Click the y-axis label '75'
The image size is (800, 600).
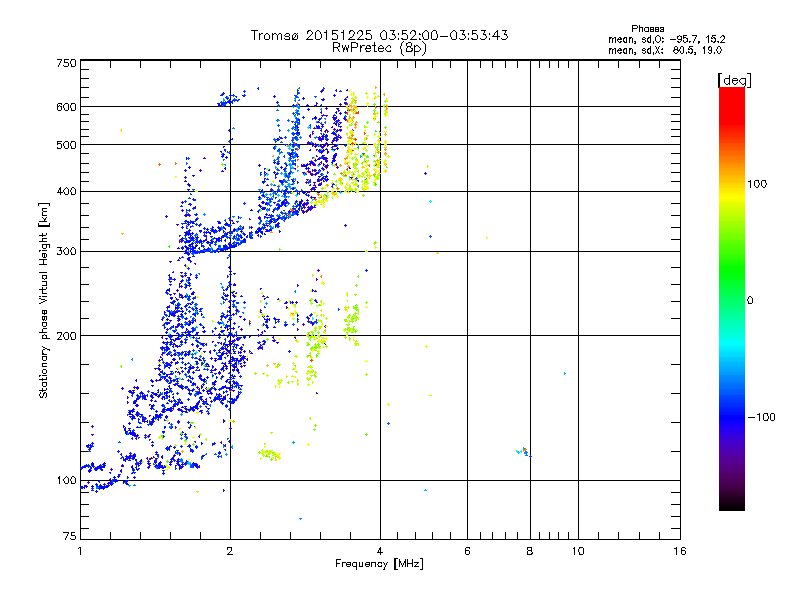click(70, 536)
